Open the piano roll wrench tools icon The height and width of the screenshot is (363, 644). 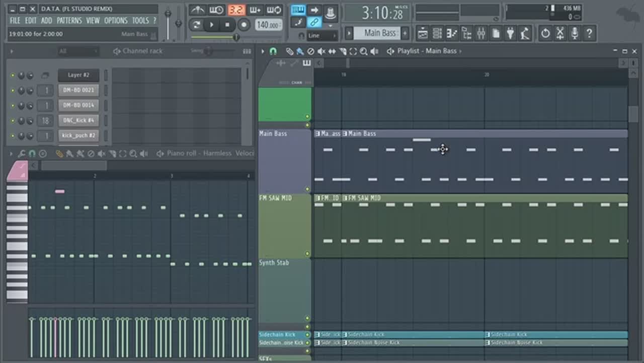[22, 154]
